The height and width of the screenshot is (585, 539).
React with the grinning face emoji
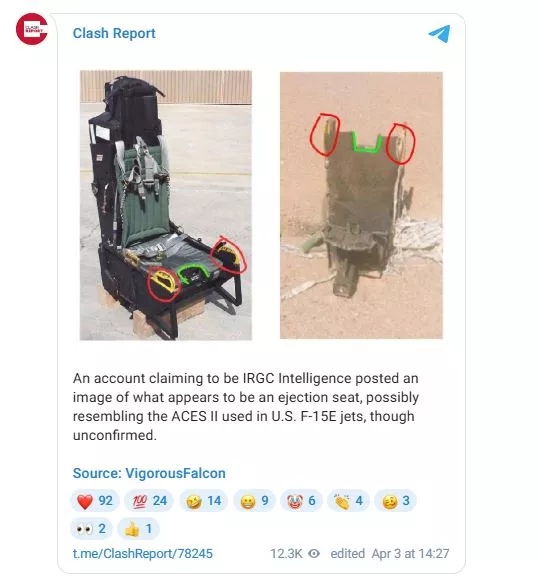pyautogui.click(x=254, y=501)
